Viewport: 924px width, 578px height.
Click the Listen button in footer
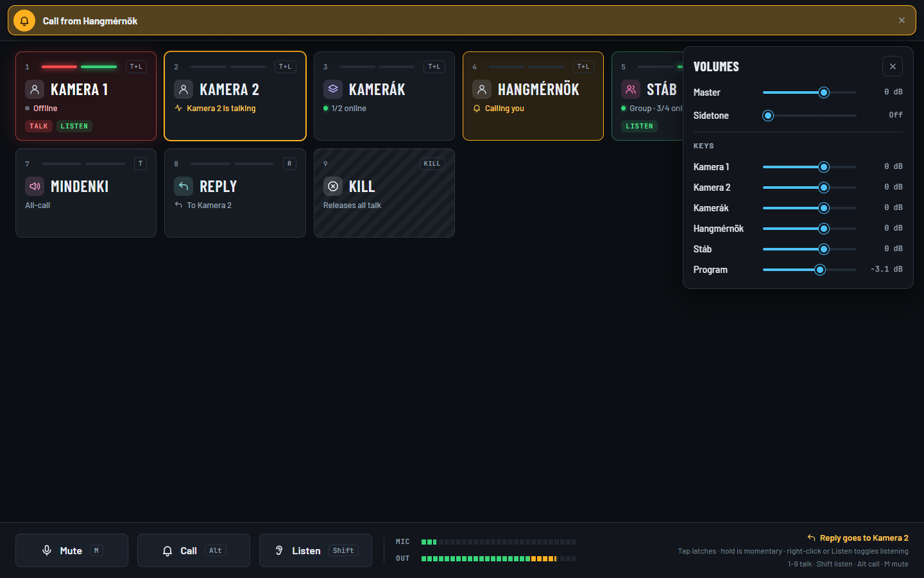pos(316,550)
